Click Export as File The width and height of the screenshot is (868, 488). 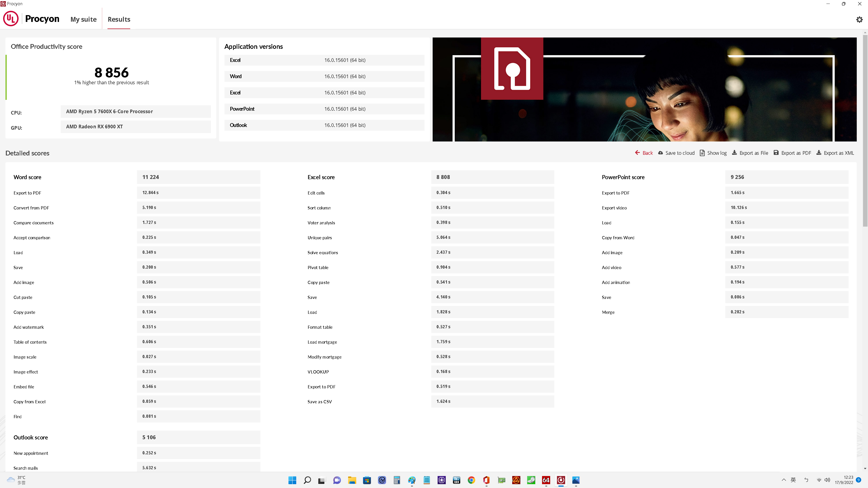tap(750, 153)
